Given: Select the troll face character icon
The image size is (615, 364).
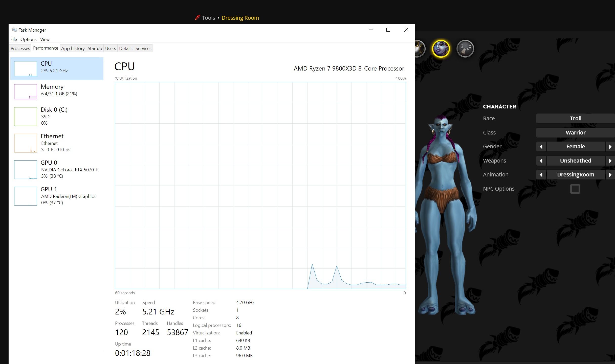Looking at the screenshot, I should point(441,49).
